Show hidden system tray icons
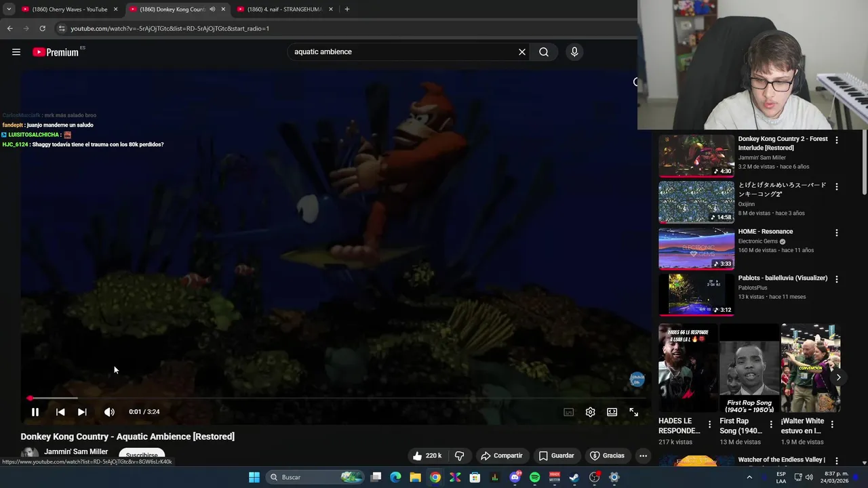Screen dimensions: 868x488 [x=749, y=477]
